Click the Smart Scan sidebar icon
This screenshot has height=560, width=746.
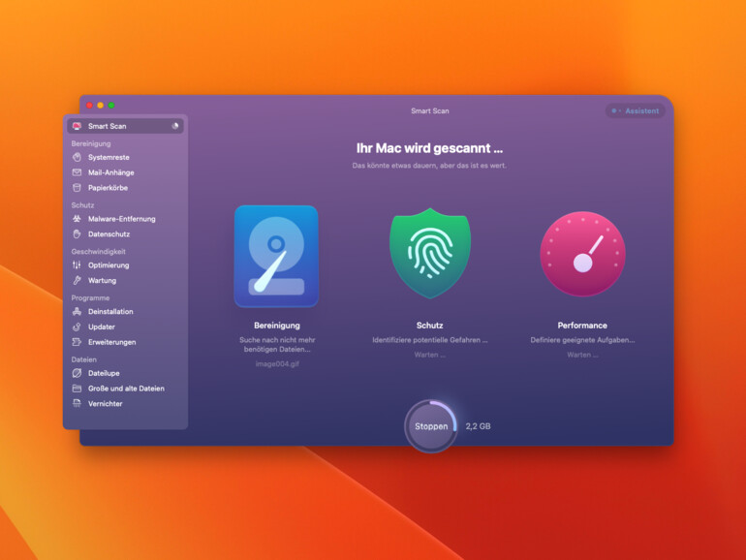coord(78,126)
